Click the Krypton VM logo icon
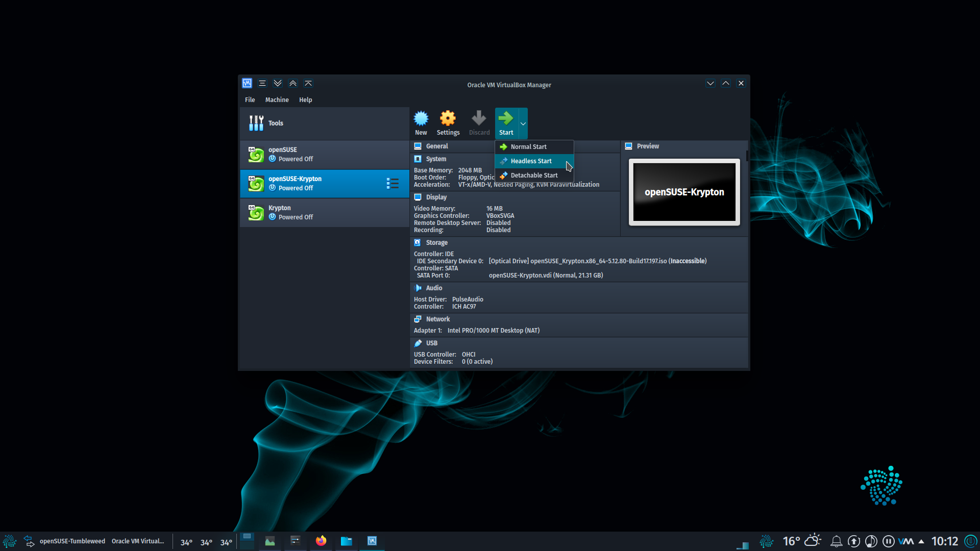Viewport: 980px width, 551px height. pos(256,213)
